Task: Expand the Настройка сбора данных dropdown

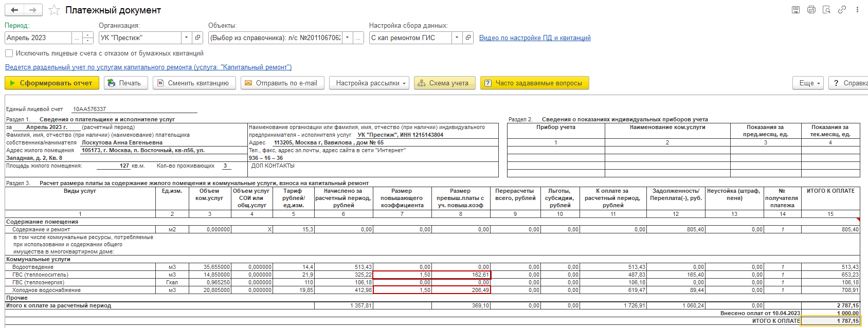Action: 457,38
